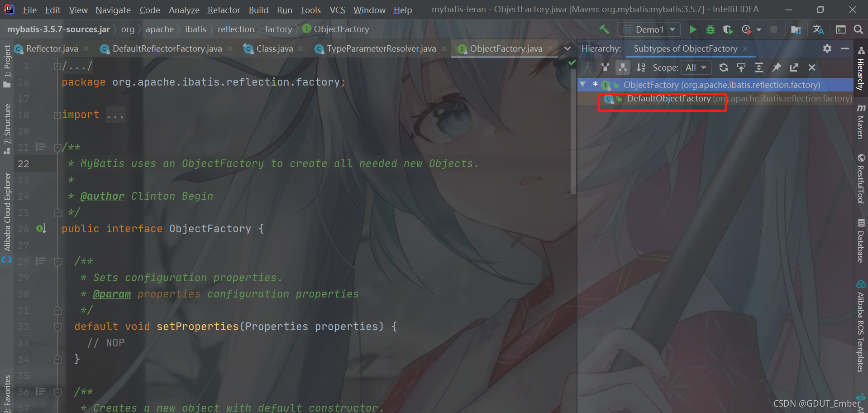This screenshot has height=413, width=868.
Task: Open the Database tool window
Action: coord(861,240)
